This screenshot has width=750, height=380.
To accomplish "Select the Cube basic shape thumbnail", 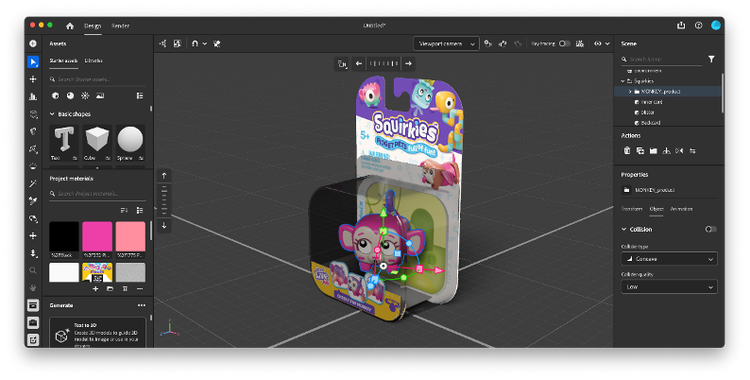I will pos(97,142).
